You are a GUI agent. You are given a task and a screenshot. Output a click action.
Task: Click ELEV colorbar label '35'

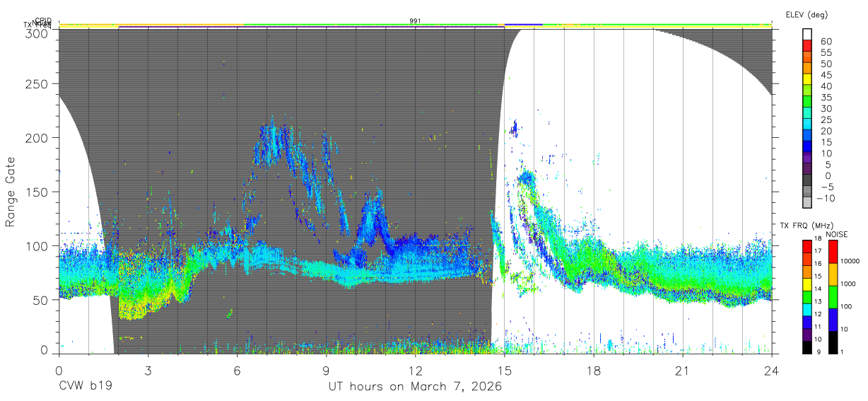826,98
